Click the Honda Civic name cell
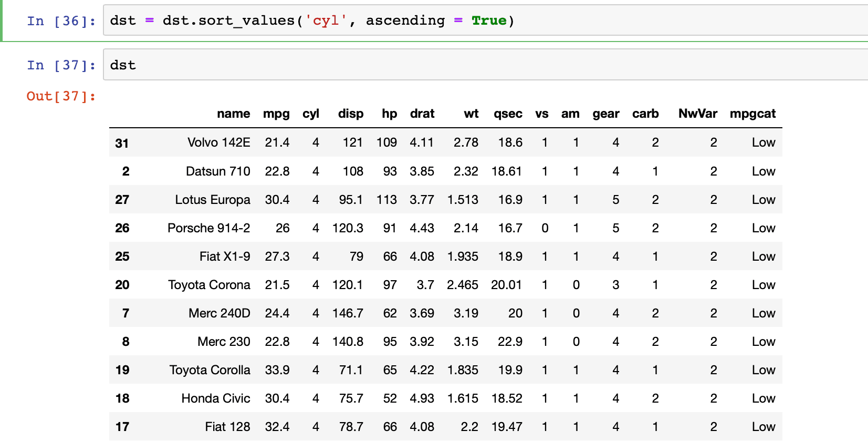Screen dimensions: 868x441 (216, 398)
